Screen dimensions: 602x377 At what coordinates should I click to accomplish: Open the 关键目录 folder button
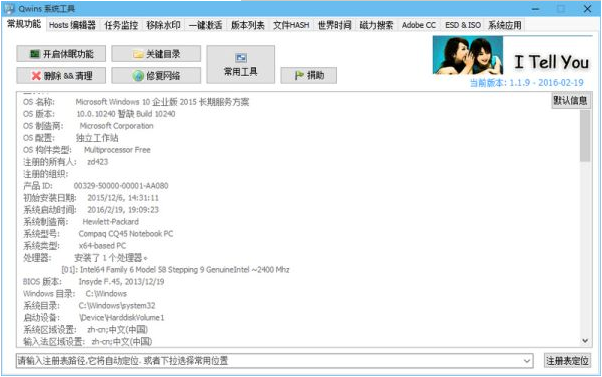(156, 54)
